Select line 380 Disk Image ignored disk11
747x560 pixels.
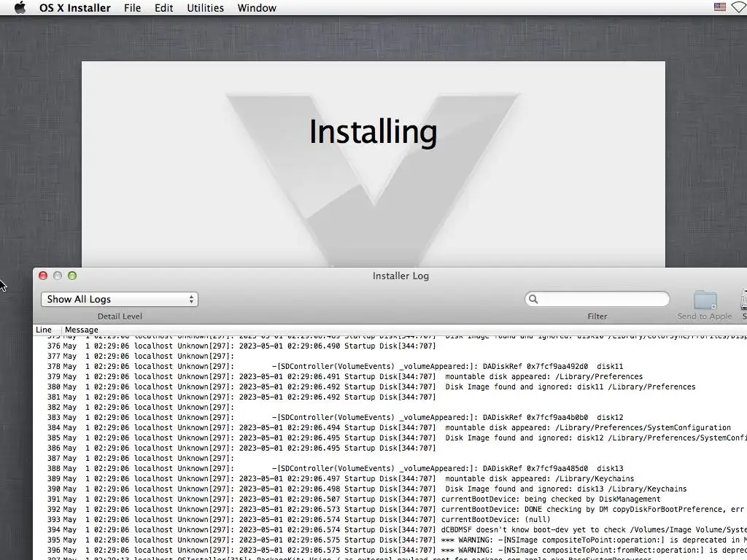(390, 387)
